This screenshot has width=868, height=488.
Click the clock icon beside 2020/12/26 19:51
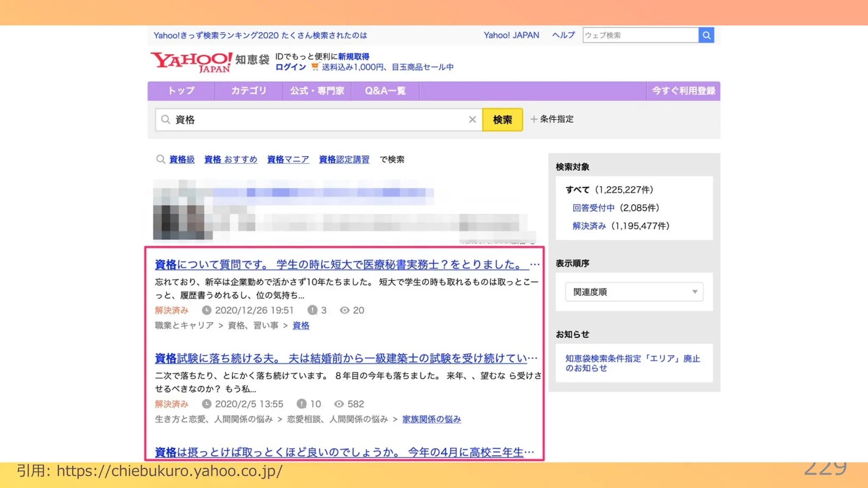click(206, 310)
